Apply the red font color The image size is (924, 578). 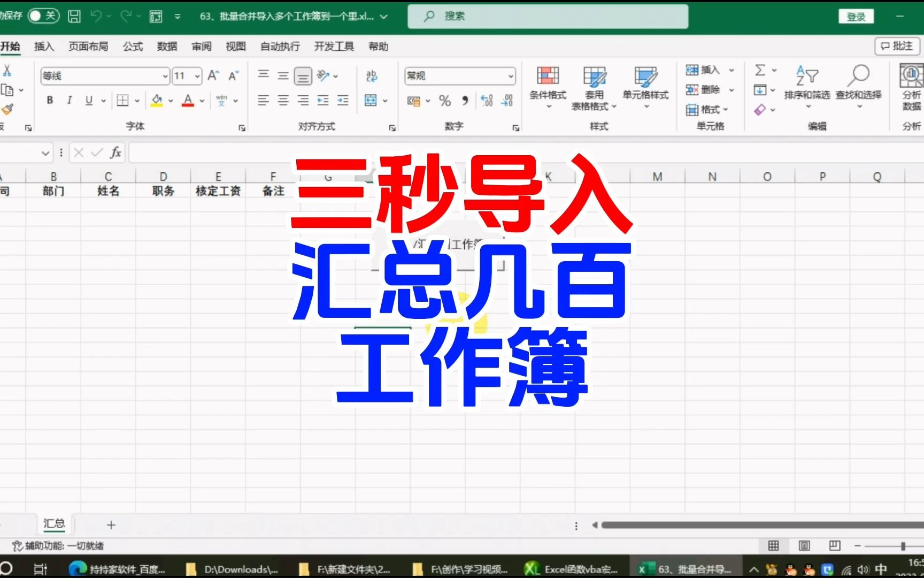pyautogui.click(x=188, y=100)
